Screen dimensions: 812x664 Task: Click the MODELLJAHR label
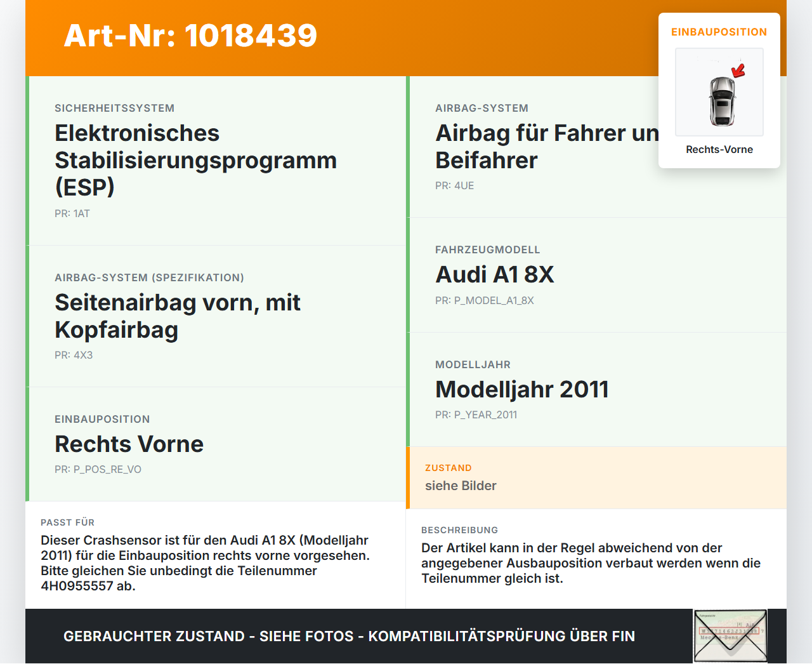(473, 364)
